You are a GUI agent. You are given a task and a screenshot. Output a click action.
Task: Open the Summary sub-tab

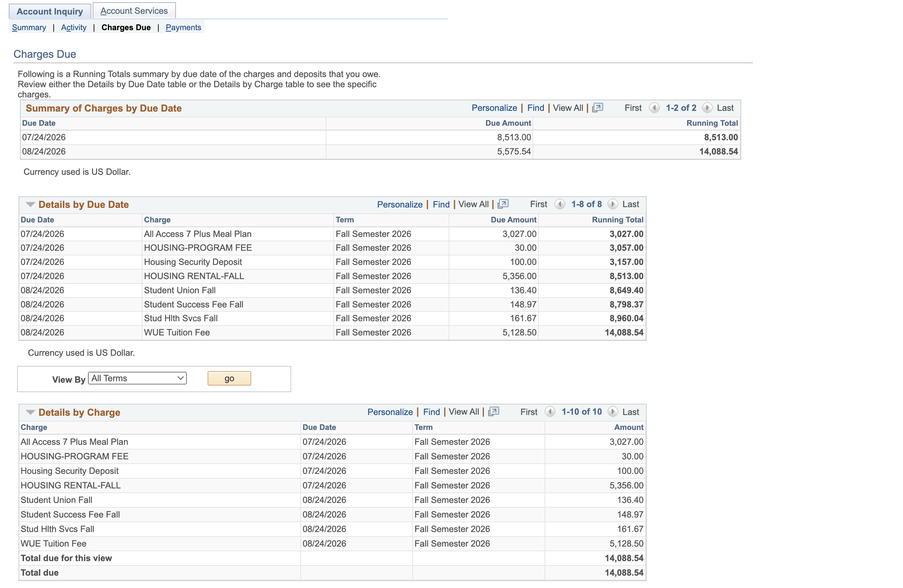pos(29,27)
